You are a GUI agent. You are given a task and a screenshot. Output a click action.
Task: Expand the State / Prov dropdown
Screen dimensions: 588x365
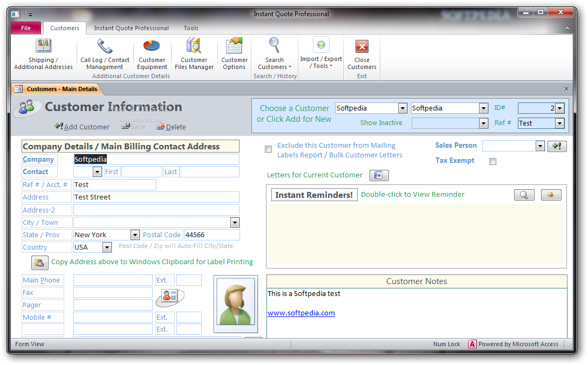pos(135,235)
